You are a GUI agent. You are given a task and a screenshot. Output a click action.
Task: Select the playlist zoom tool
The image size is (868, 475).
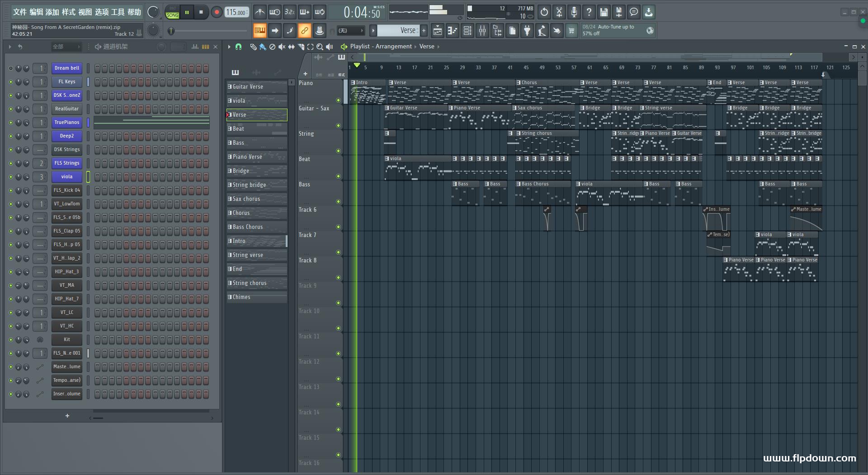(x=320, y=47)
